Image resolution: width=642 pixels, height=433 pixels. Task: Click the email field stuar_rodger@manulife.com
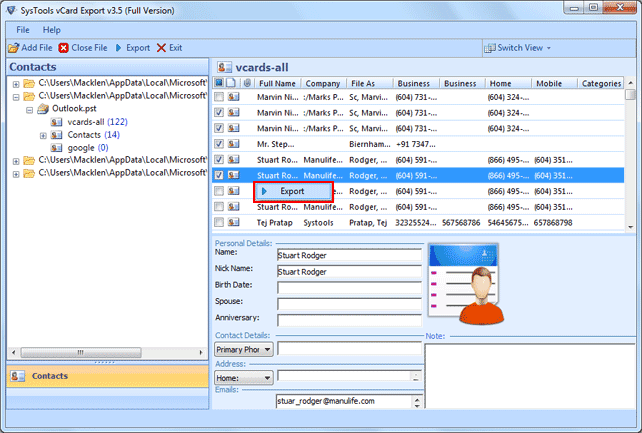point(344,401)
